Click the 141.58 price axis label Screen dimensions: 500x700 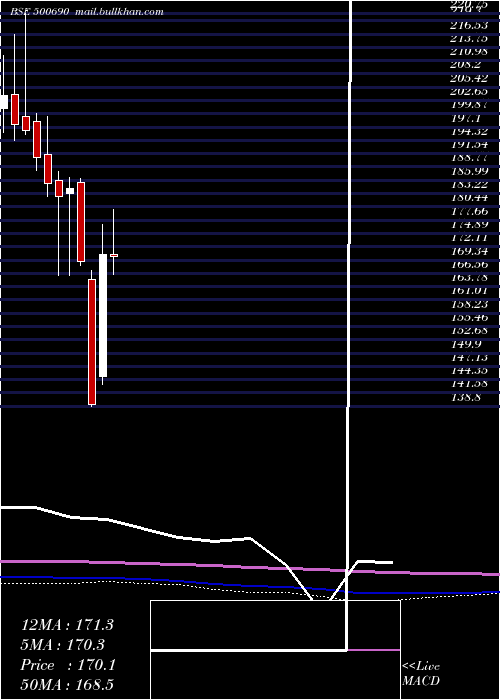point(469,383)
